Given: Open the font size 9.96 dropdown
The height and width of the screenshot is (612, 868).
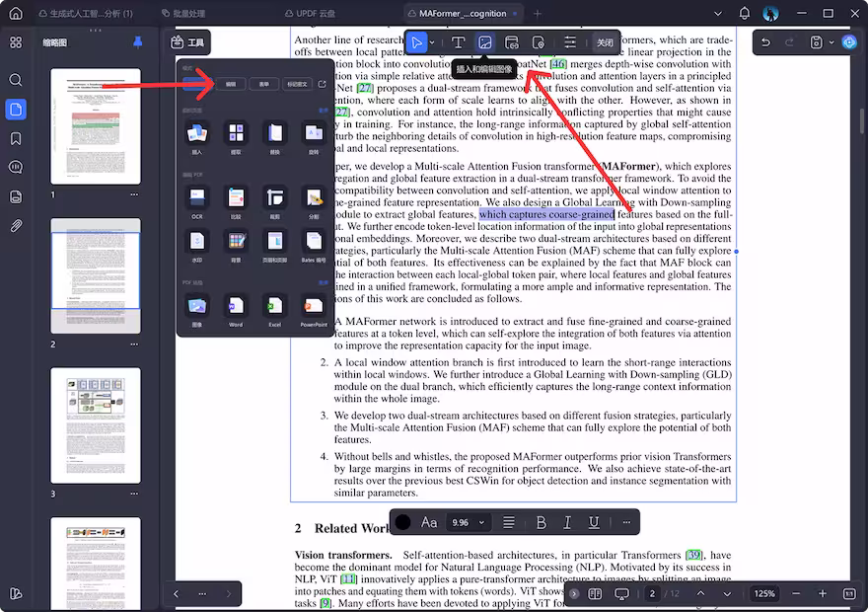Looking at the screenshot, I should tap(468, 522).
